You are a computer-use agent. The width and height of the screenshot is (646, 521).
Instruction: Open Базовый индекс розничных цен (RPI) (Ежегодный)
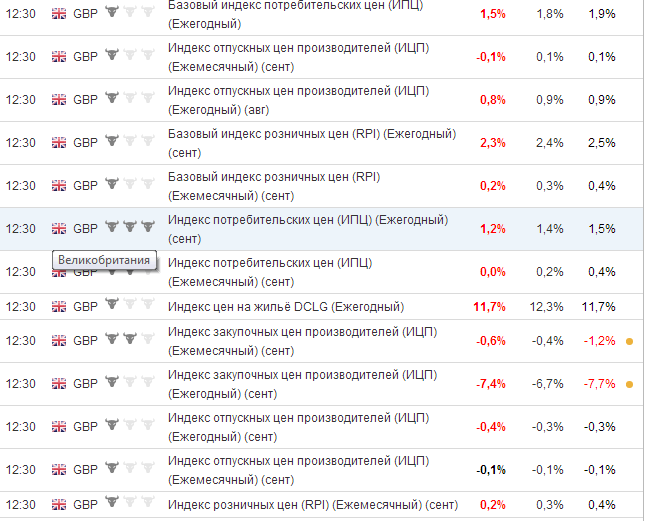point(312,143)
